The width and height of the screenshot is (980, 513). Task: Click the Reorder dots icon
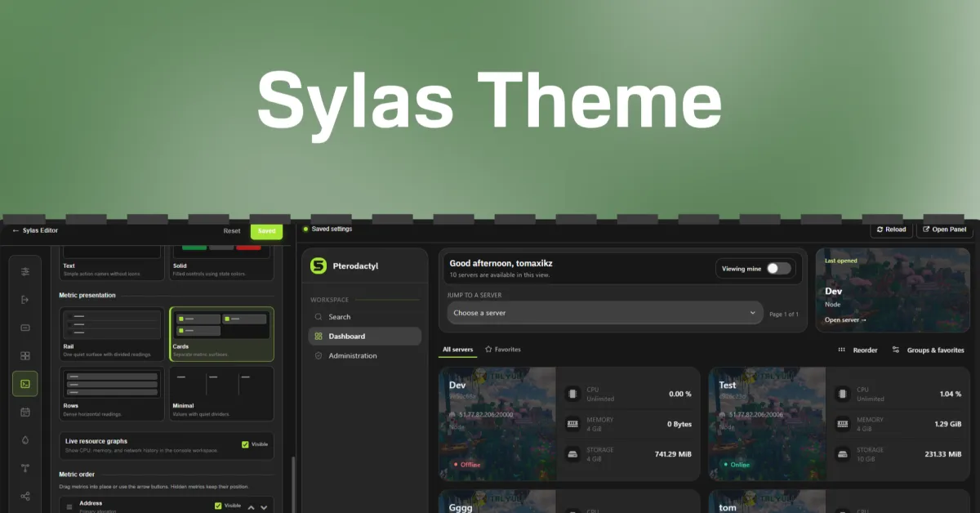pos(842,350)
